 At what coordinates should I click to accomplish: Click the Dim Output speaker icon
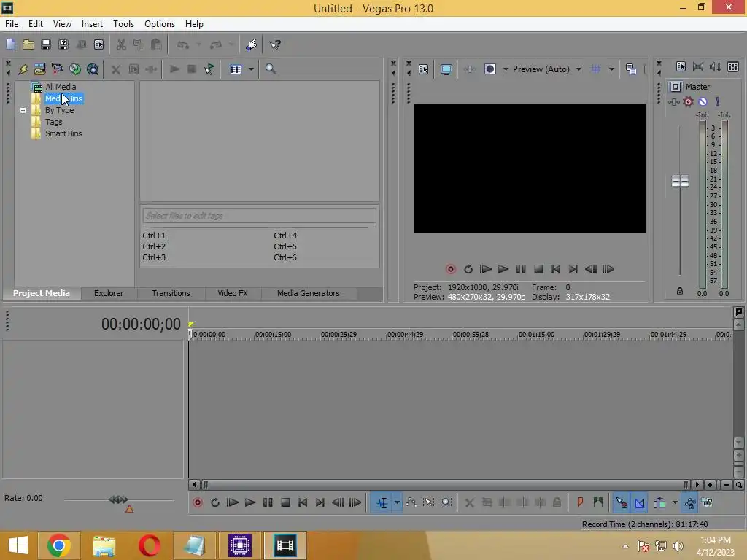pyautogui.click(x=716, y=66)
